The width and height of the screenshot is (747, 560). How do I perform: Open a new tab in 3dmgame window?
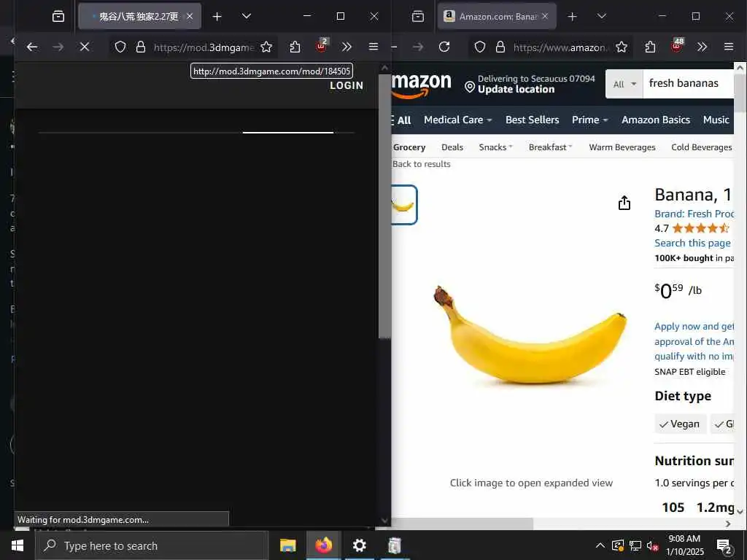pyautogui.click(x=217, y=16)
